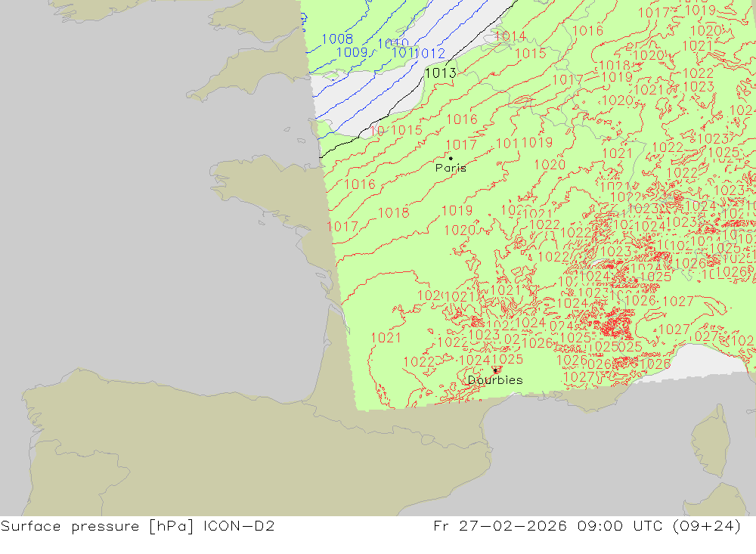Image resolution: width=756 pixels, height=554 pixels.
Task: Select the black dot marking Paris
Action: pyautogui.click(x=451, y=158)
